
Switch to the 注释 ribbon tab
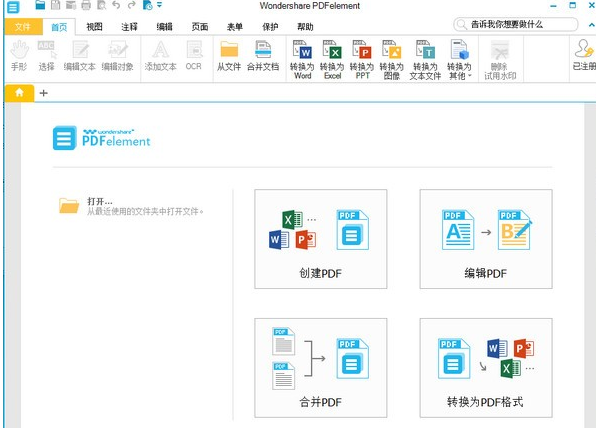[129, 27]
